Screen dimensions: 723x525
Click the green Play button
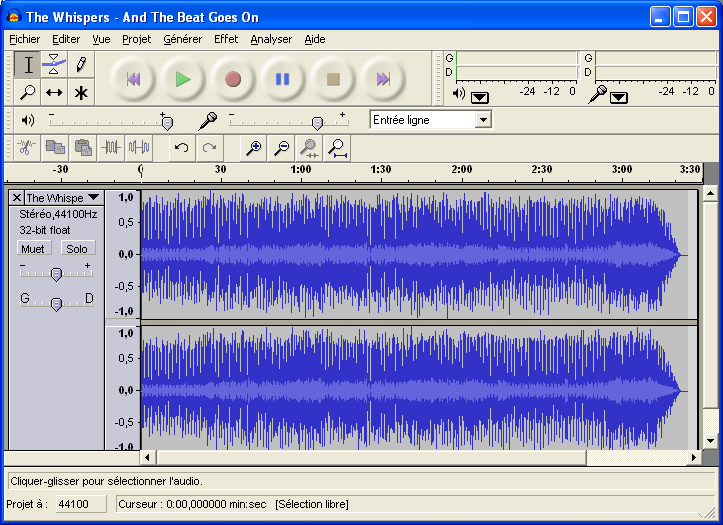click(183, 79)
